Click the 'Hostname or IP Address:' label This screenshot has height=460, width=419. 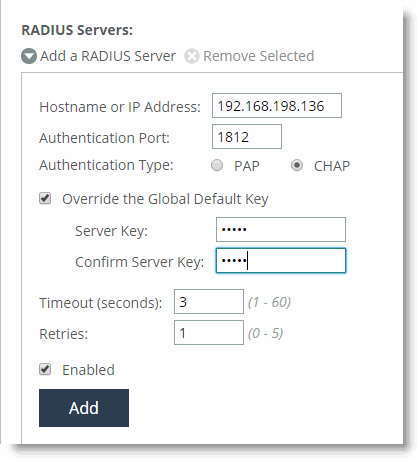click(120, 107)
